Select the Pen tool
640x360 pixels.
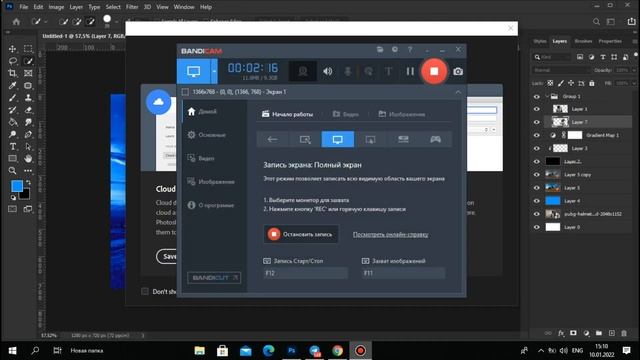click(28, 134)
